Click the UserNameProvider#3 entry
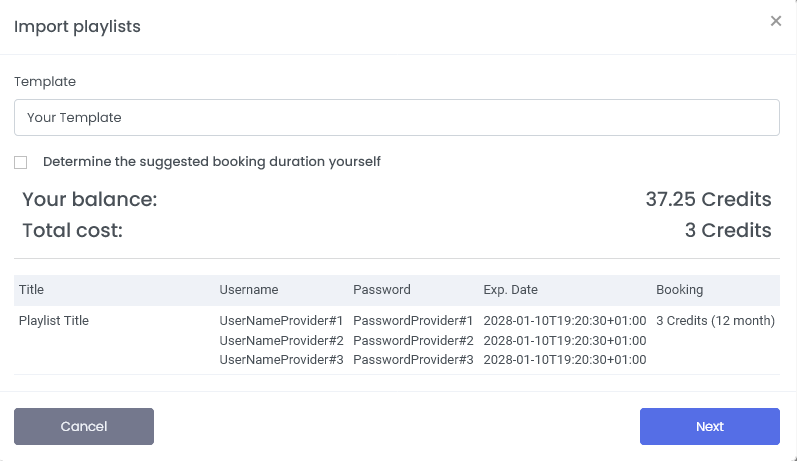The image size is (797, 461). pos(281,359)
